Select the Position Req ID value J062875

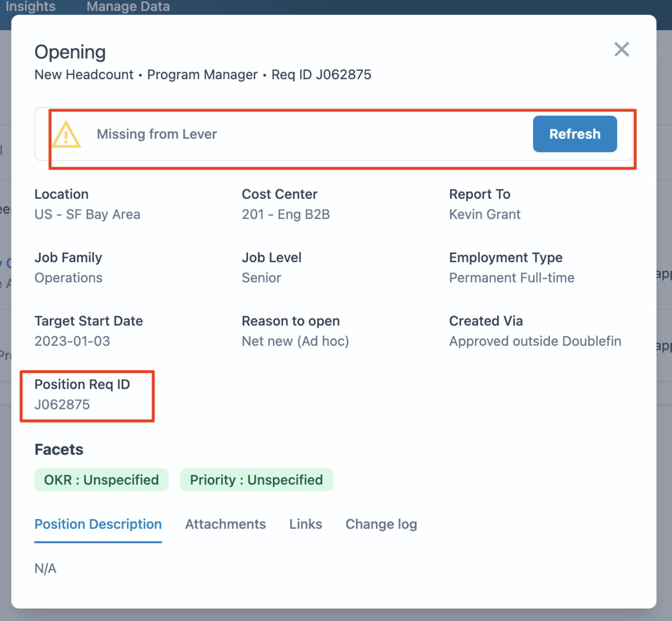[x=62, y=404]
